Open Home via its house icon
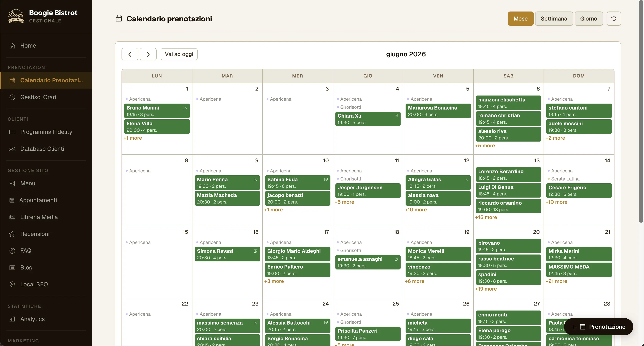The height and width of the screenshot is (346, 644). pyautogui.click(x=12, y=46)
